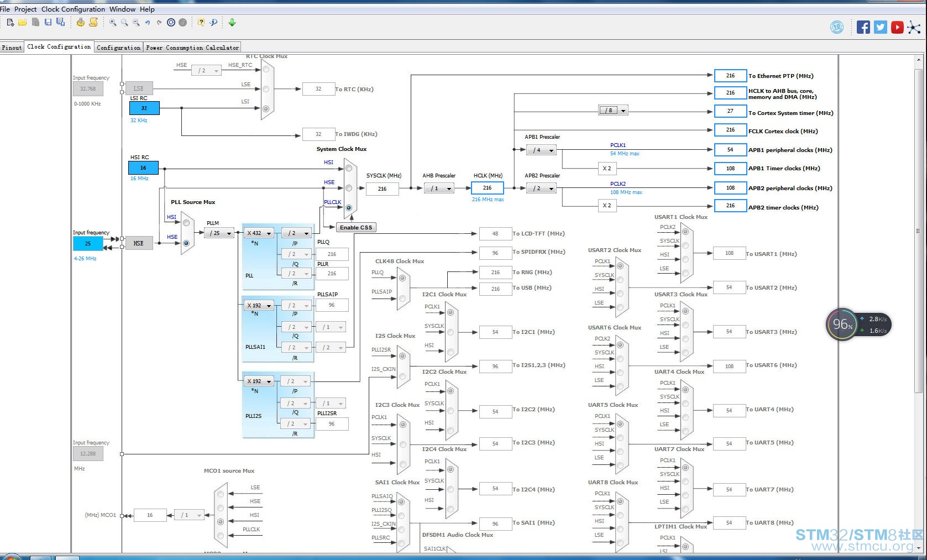Click the vertical scrollbar up arrow
The image size is (927, 560).
pyautogui.click(x=919, y=59)
